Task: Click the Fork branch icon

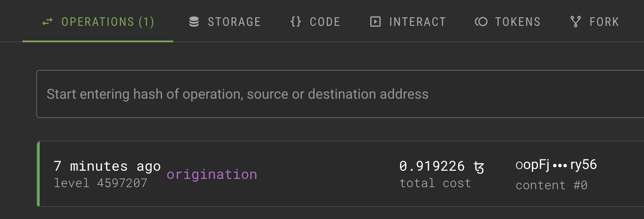Action: tap(575, 22)
